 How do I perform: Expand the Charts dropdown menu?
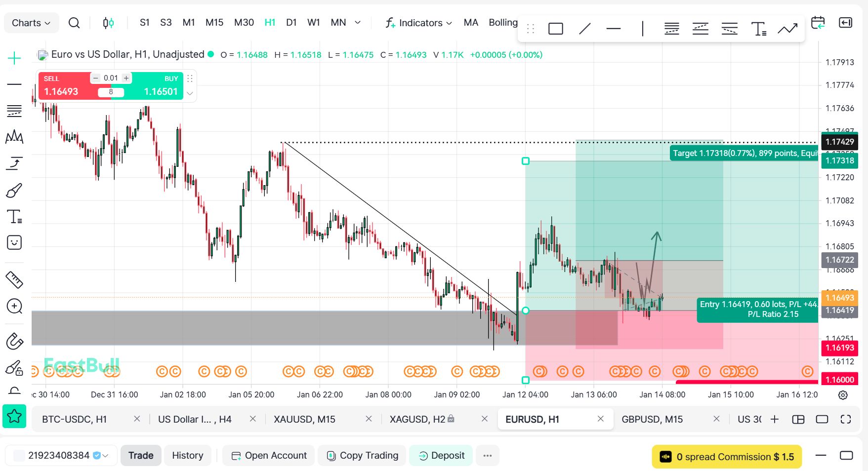[31, 23]
